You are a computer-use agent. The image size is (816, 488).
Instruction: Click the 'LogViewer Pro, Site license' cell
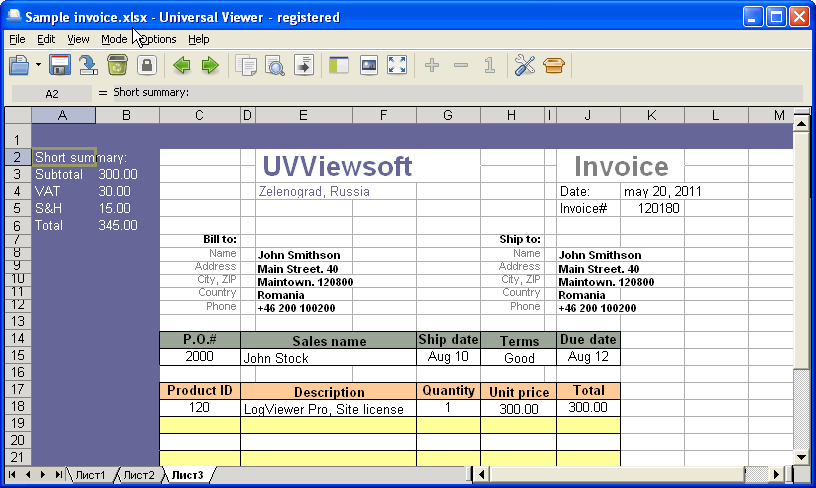pos(329,408)
